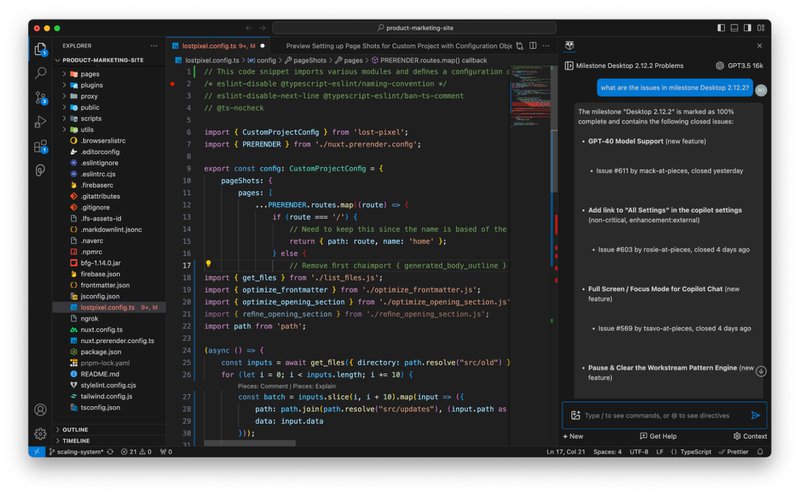Click the Go Forward arrow in title bar
This screenshot has height=495, width=800.
pos(262,28)
